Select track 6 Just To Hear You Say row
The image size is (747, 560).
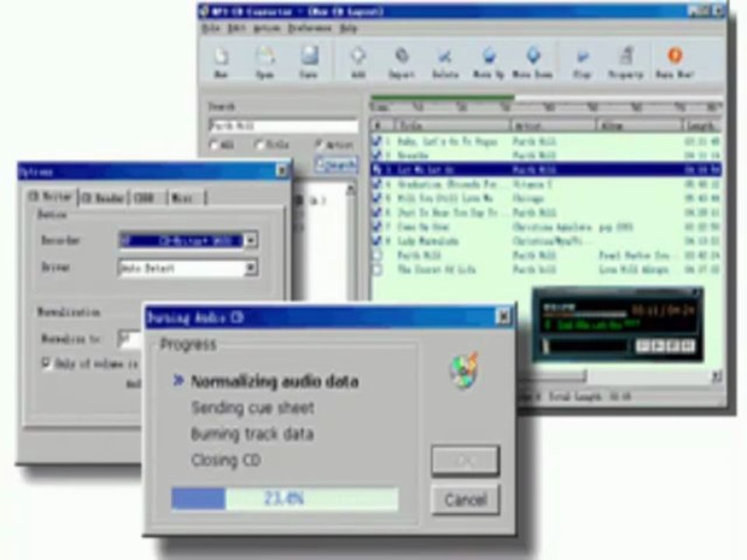coord(545,212)
